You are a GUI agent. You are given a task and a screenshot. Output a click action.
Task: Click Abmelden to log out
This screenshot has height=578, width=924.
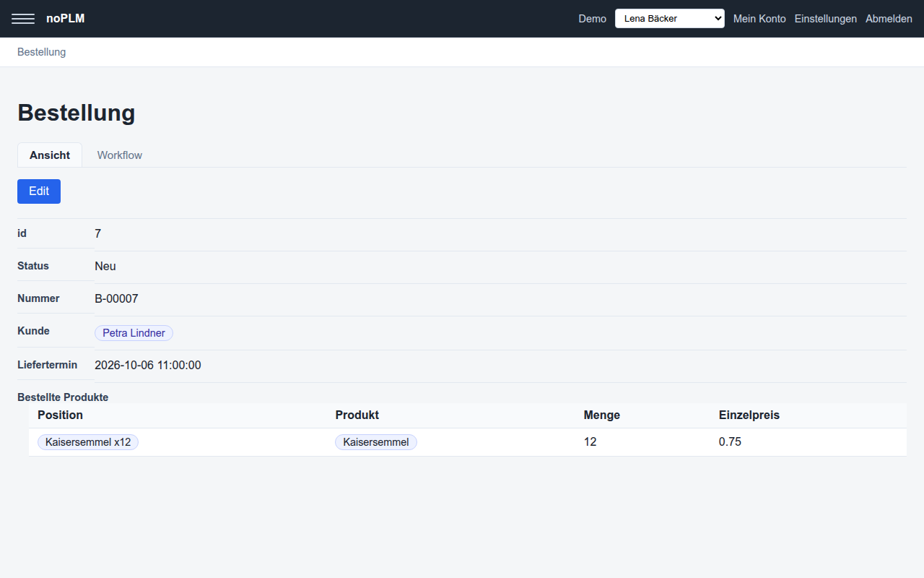[x=889, y=19]
